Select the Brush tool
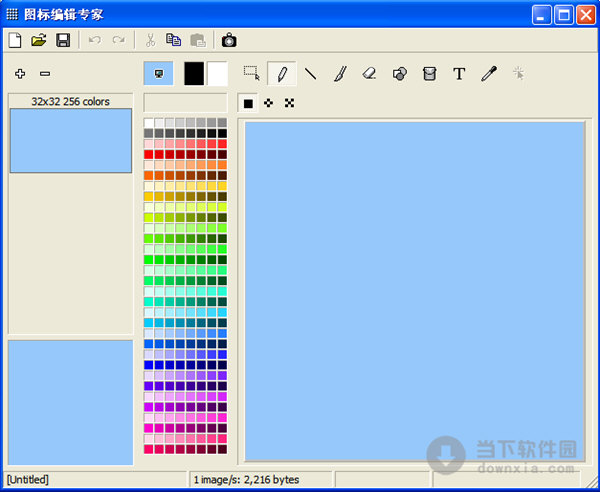The height and width of the screenshot is (492, 600). (340, 73)
